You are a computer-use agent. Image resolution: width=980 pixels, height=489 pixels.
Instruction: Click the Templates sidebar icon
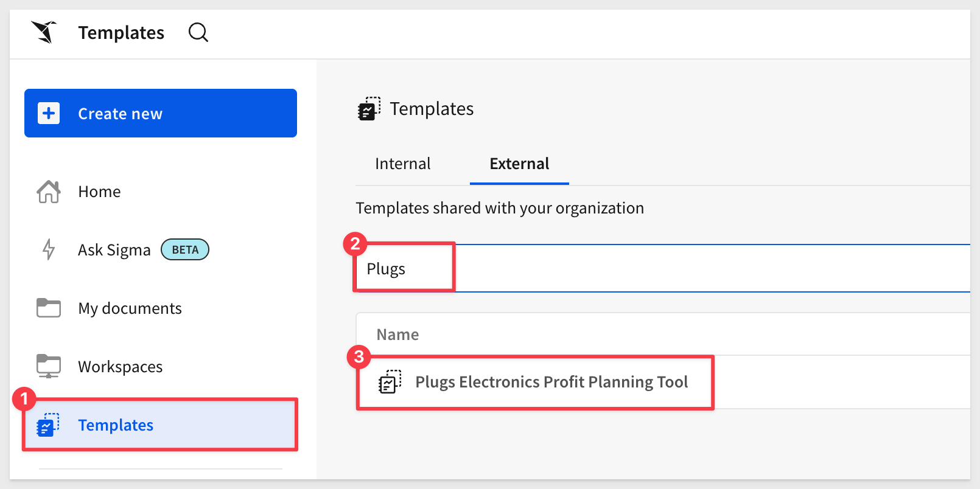[48, 425]
